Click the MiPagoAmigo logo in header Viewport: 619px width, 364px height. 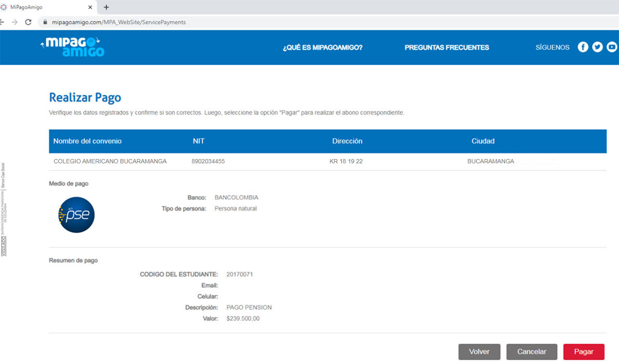point(73,47)
